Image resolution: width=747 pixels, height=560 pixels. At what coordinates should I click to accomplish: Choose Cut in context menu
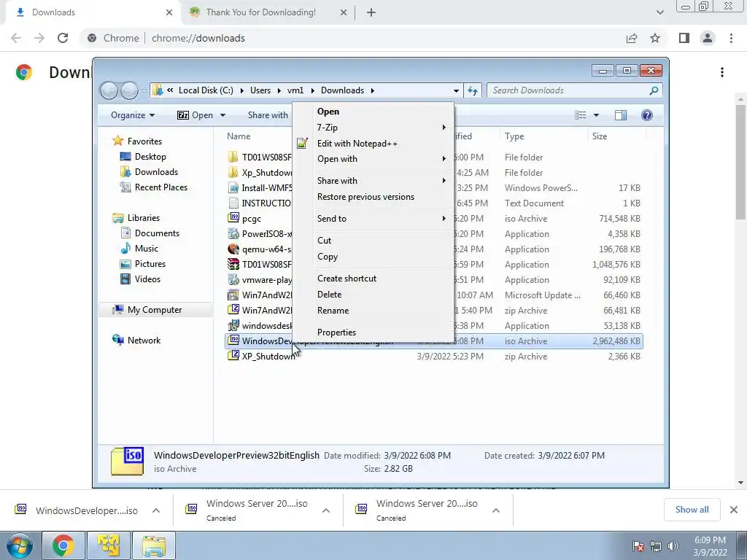coord(325,241)
